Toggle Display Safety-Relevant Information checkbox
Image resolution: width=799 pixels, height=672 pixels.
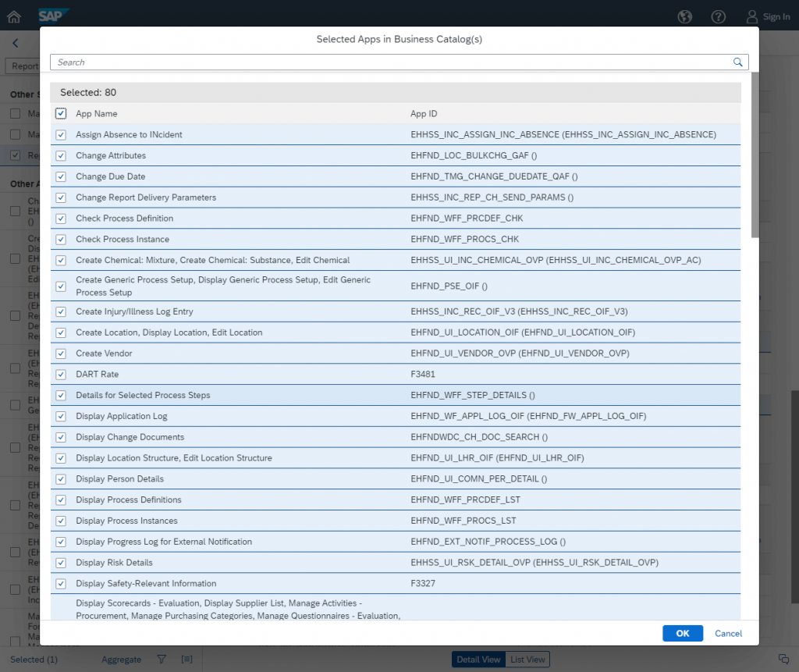[x=61, y=583]
